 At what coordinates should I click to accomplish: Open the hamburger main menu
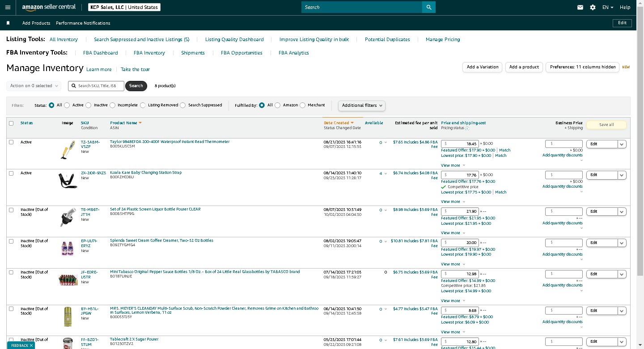click(x=8, y=7)
